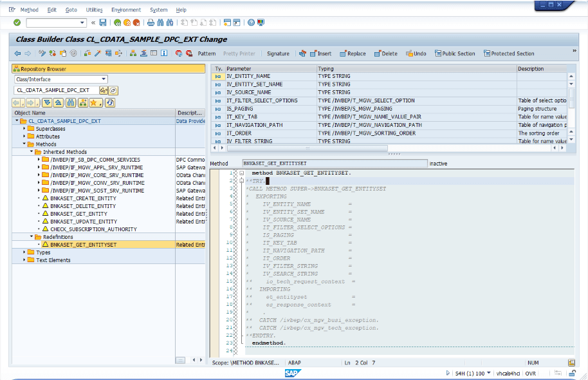Collapse the TRY block at line 2
This screenshot has height=380, width=588.
pos(241,181)
